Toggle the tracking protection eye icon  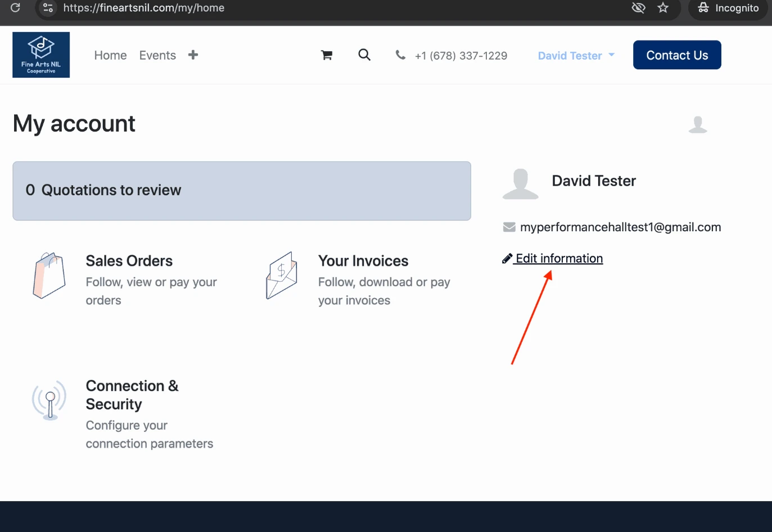pyautogui.click(x=638, y=8)
